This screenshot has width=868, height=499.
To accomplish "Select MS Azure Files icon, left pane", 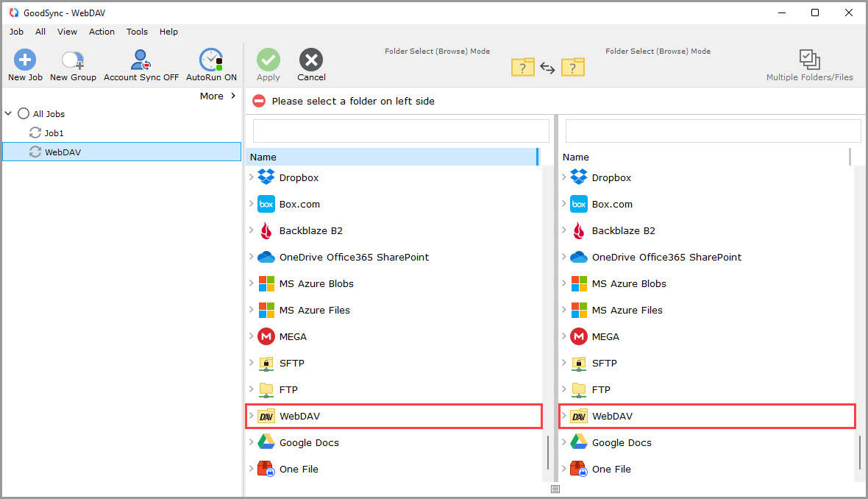I will (266, 310).
